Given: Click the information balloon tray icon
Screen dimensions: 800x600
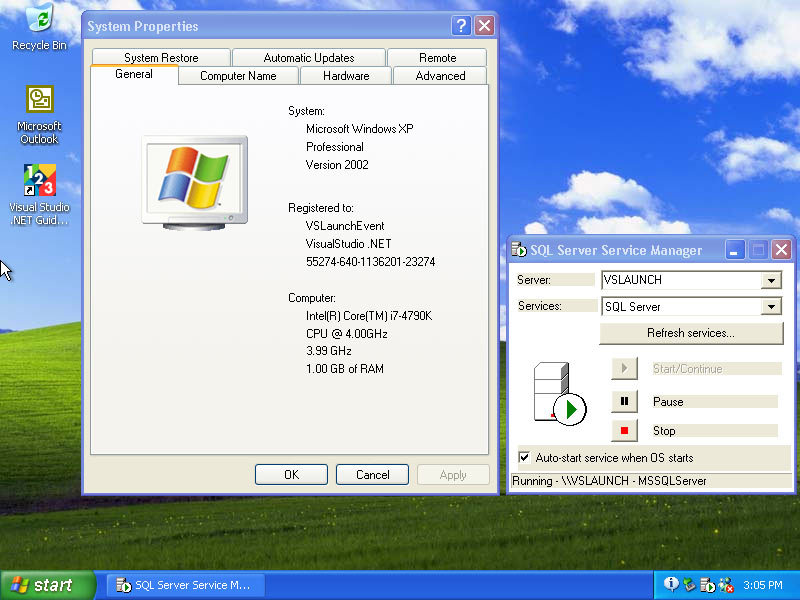Looking at the screenshot, I should 671,584.
